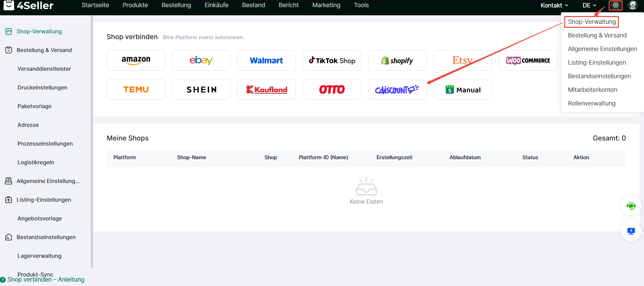Open Rollenverwaltung from settings dropdown

(591, 103)
